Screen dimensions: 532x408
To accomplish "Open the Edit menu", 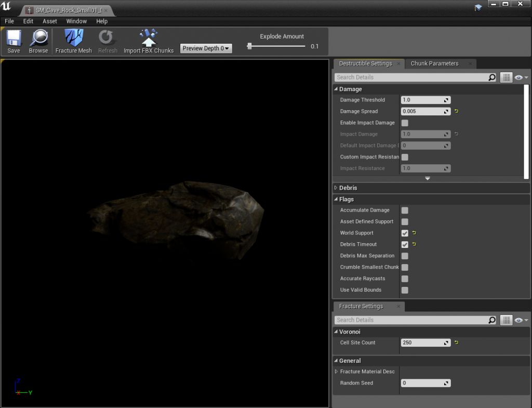I will coord(28,21).
